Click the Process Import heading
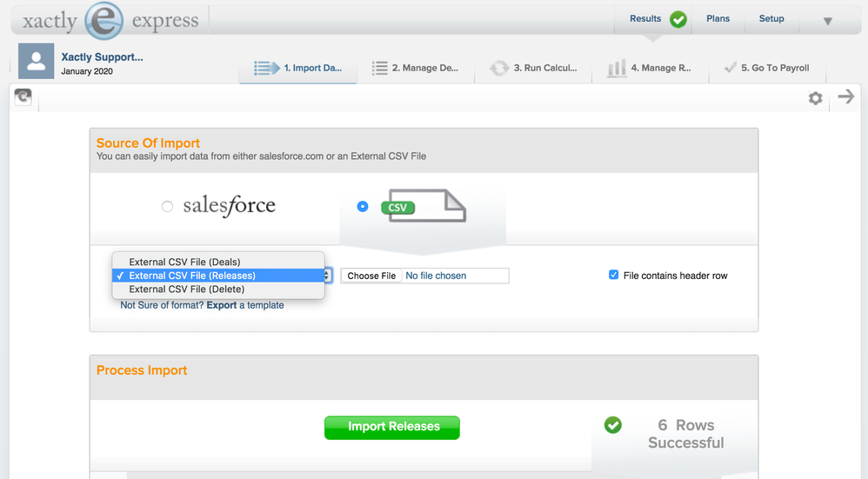The height and width of the screenshot is (479, 868). point(142,370)
